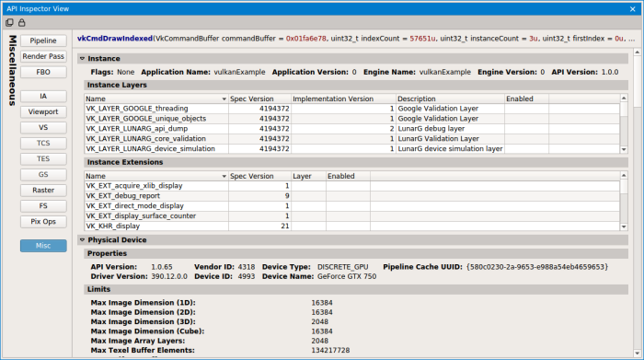The width and height of the screenshot is (644, 360).
Task: Open the Pipeline stage view
Action: [43, 41]
